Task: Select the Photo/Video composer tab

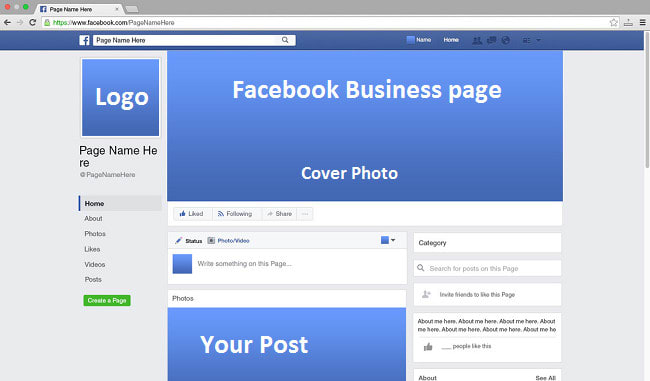Action: tap(233, 240)
